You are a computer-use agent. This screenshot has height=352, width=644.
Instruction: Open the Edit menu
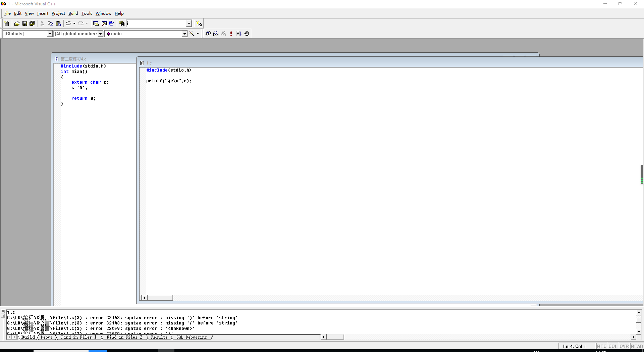coord(18,13)
